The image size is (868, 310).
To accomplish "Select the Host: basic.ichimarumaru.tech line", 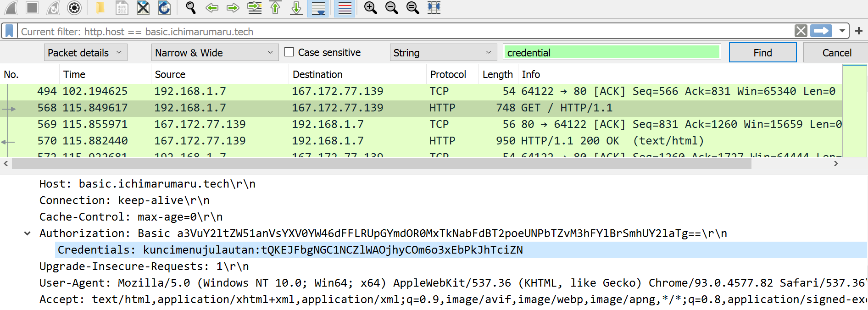I will (147, 184).
